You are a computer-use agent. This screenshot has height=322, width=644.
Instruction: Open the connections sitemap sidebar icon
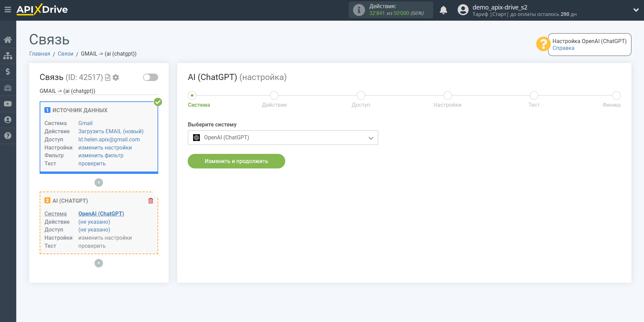pyautogui.click(x=8, y=56)
